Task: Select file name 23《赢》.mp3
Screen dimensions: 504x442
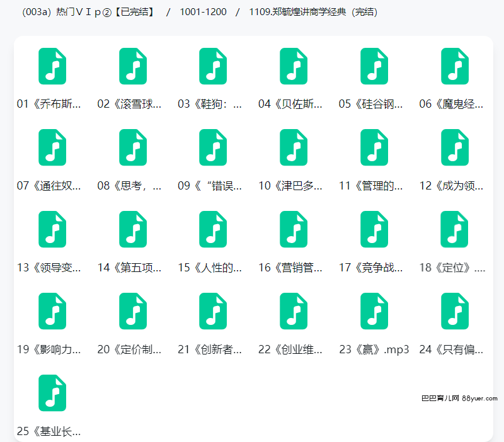Action: [x=374, y=349]
